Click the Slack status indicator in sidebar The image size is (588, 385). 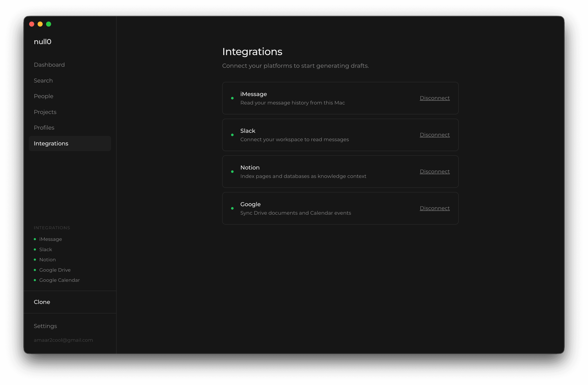[35, 249]
